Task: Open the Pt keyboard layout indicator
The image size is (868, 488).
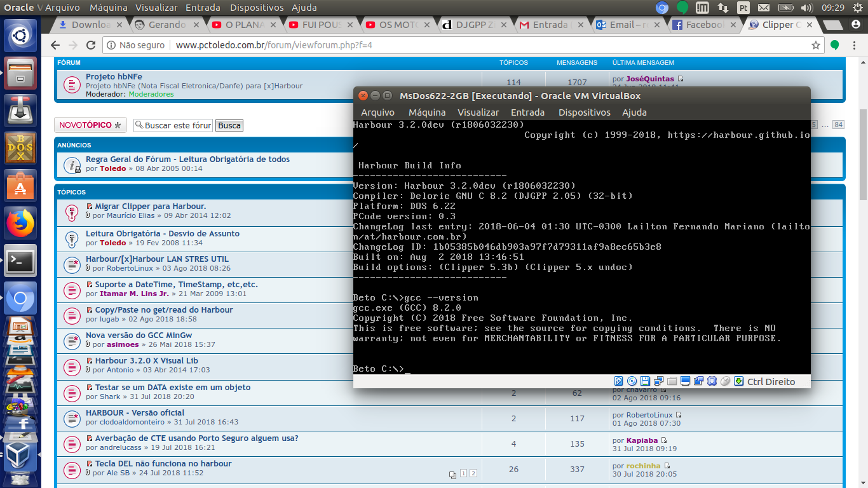Action: pos(743,8)
